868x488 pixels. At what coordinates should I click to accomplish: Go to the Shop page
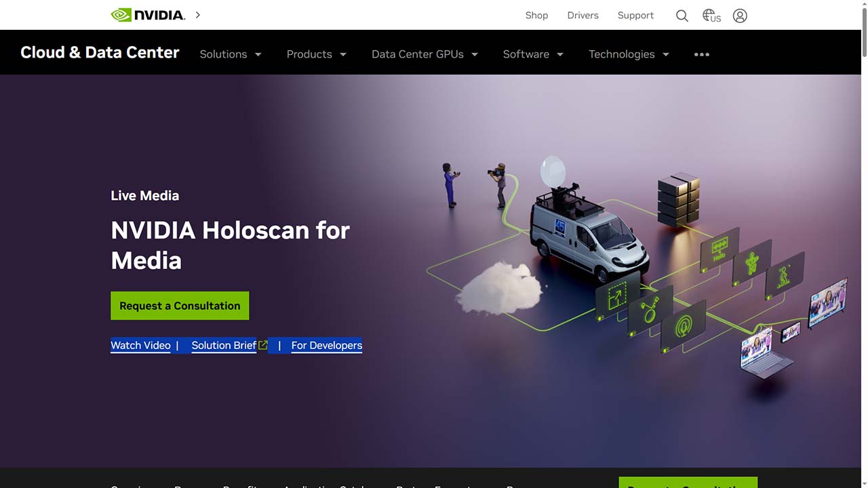[x=536, y=16]
